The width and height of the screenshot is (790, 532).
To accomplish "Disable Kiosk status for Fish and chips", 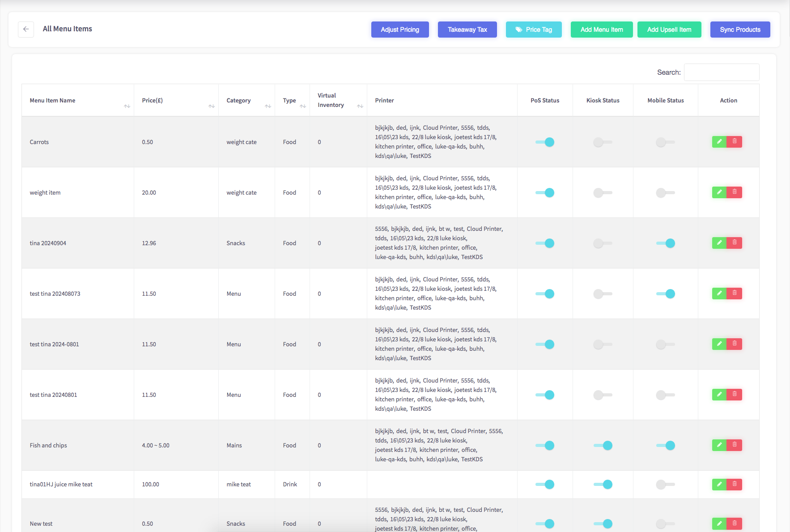I will (x=603, y=445).
